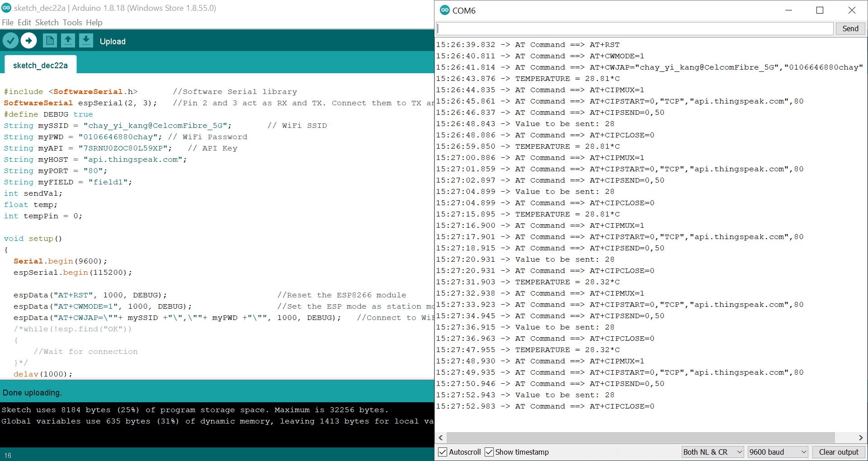868x461 pixels.
Task: Open the File menu
Action: pyautogui.click(x=8, y=23)
